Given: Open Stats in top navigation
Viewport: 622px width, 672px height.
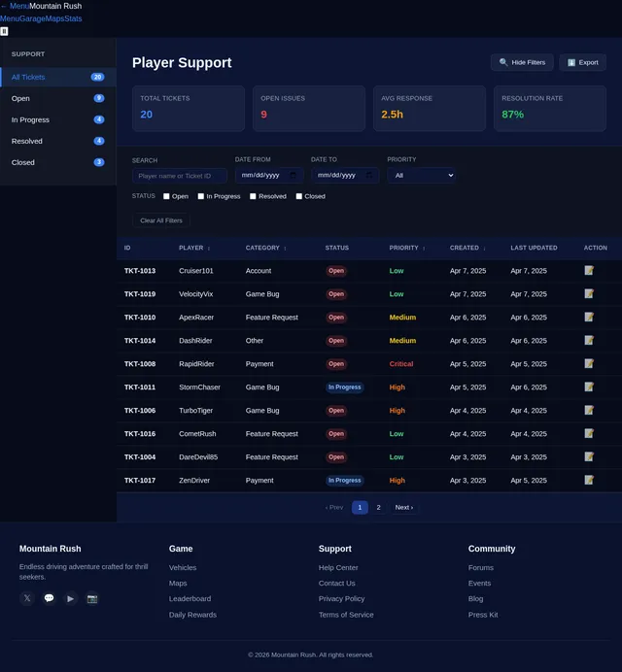Looking at the screenshot, I should [x=73, y=18].
